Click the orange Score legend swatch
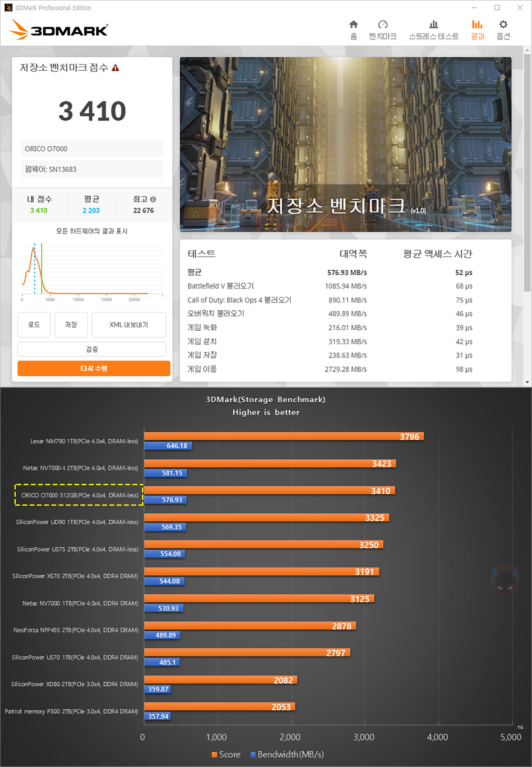Screen dimensions: 532x767 click(215, 755)
